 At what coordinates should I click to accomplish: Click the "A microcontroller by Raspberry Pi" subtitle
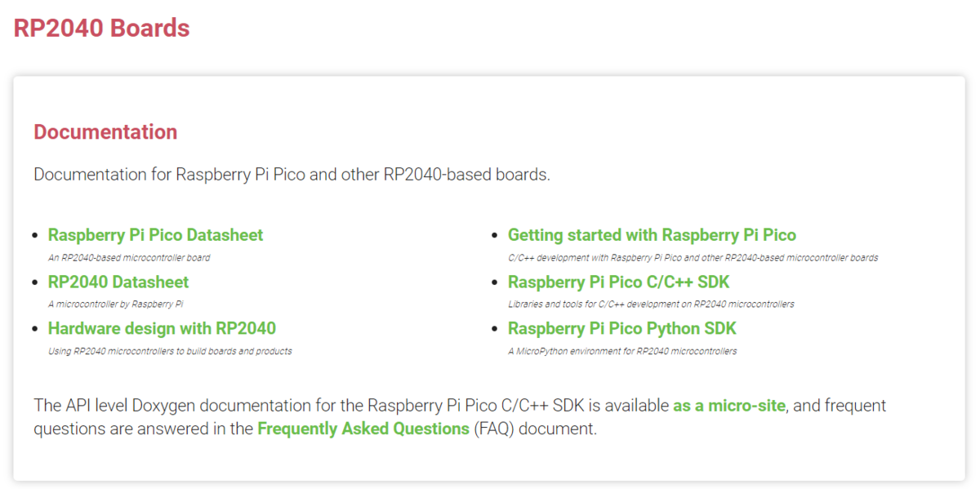tap(115, 305)
